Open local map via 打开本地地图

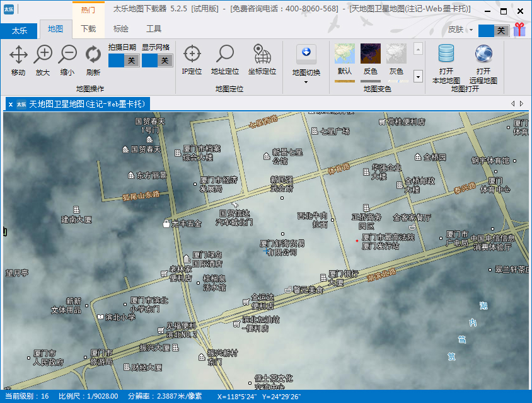coord(446,64)
